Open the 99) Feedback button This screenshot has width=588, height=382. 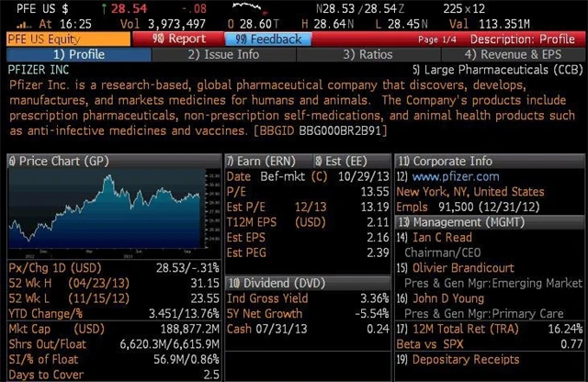click(267, 39)
